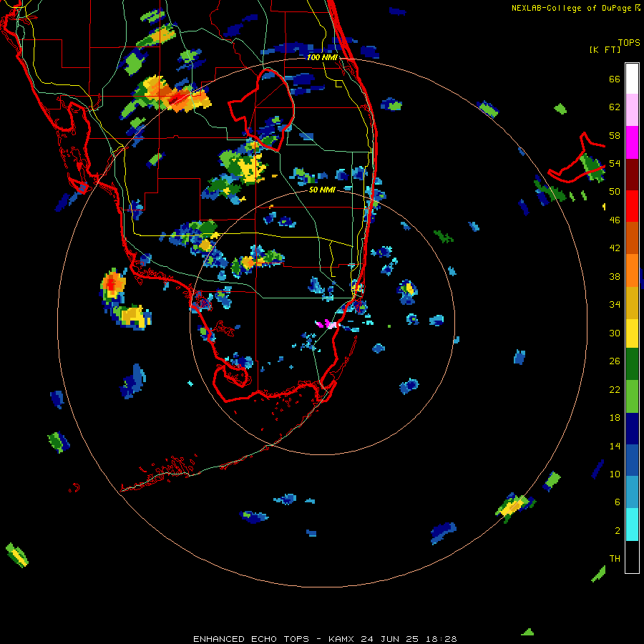Pick the bright red legend swatch
Viewport: 644px width, 644px height.
(x=632, y=206)
